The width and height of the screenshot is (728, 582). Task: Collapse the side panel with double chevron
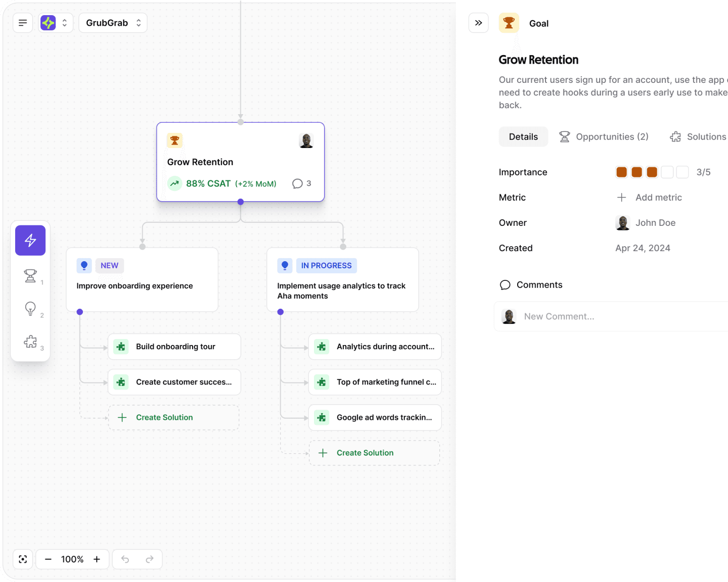click(478, 23)
